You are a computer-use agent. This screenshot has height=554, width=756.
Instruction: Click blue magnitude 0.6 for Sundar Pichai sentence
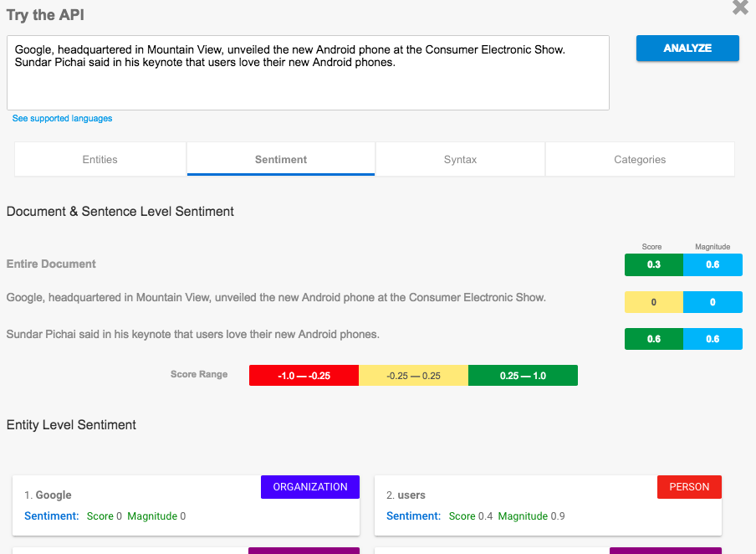713,339
